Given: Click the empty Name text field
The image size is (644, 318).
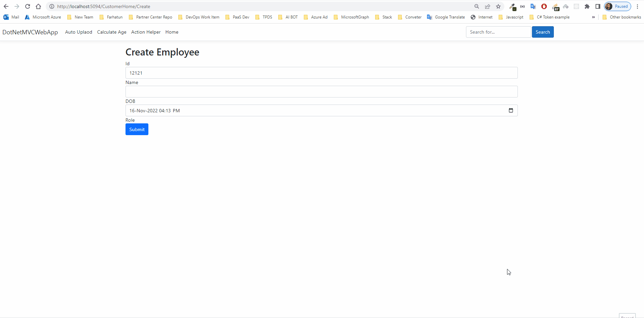Looking at the screenshot, I should click(321, 92).
